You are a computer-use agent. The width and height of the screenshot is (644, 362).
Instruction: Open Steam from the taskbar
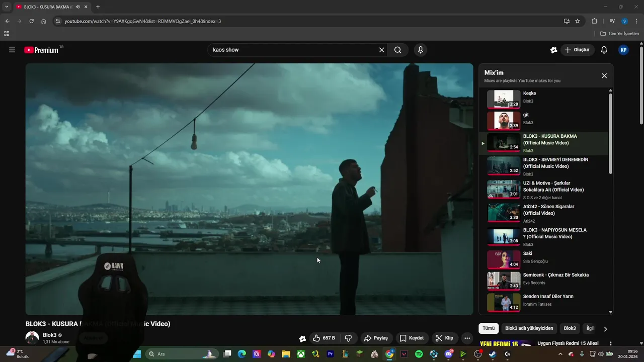click(492, 354)
